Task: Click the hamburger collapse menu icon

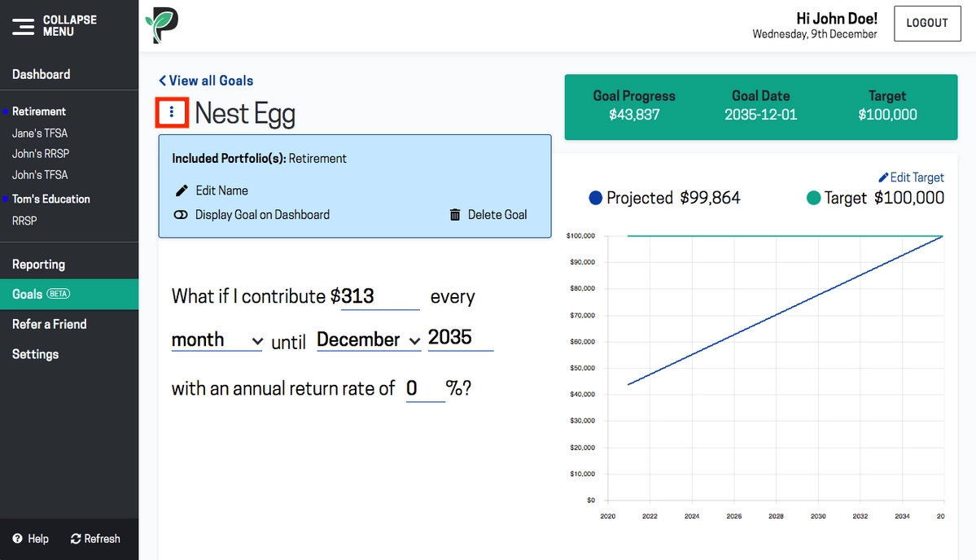Action: point(23,26)
